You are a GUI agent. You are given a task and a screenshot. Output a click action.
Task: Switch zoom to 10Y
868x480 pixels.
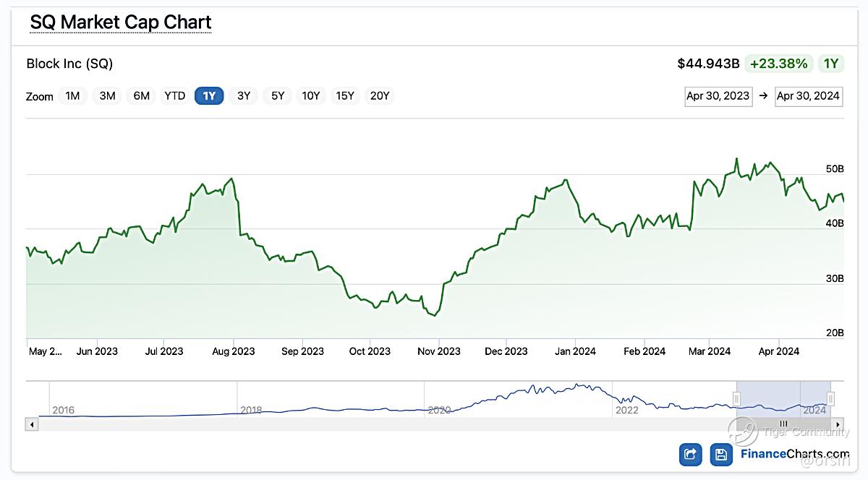click(311, 95)
